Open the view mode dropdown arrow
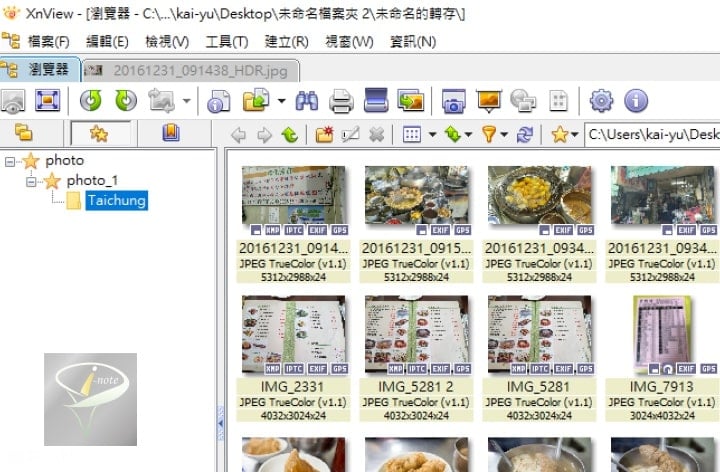Screen dimensions: 720x472 pyautogui.click(x=432, y=135)
